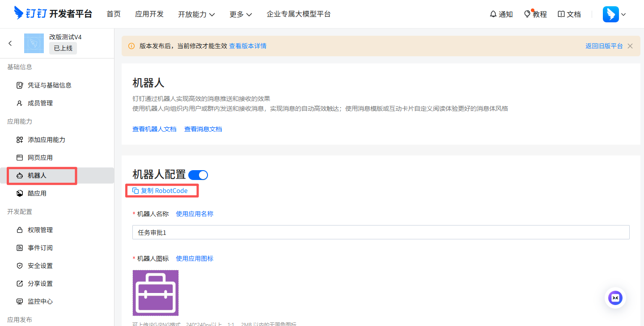Click the 返回旧版平台 link
This screenshot has height=326, width=644.
[604, 46]
